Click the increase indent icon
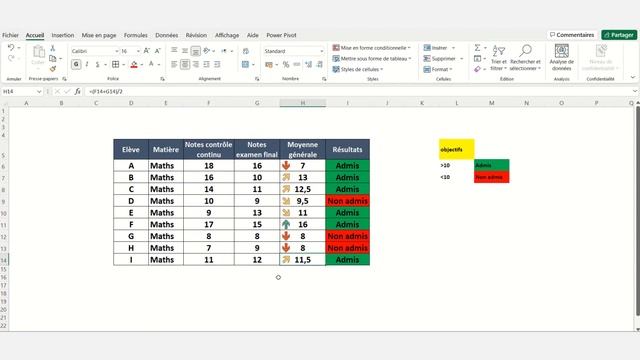The height and width of the screenshot is (360, 640). [217, 64]
